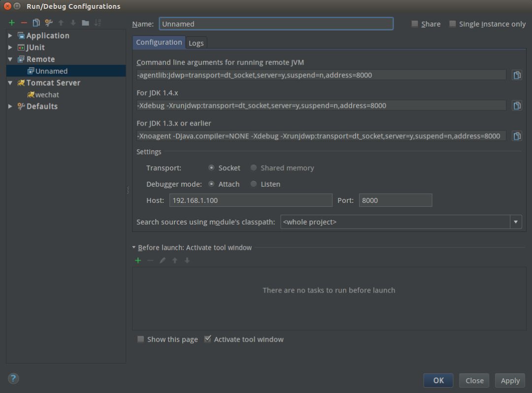This screenshot has height=393, width=532.
Task: Add before launch task plus icon
Action: pyautogui.click(x=138, y=261)
